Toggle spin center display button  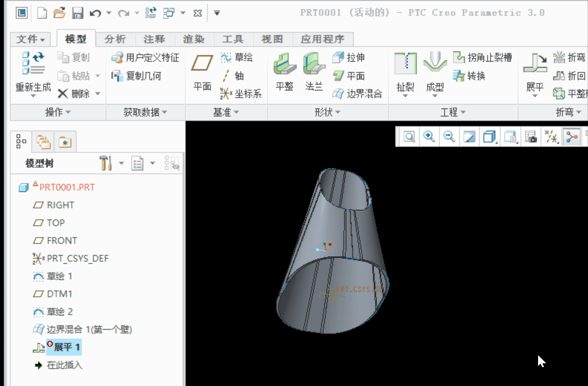(572, 137)
